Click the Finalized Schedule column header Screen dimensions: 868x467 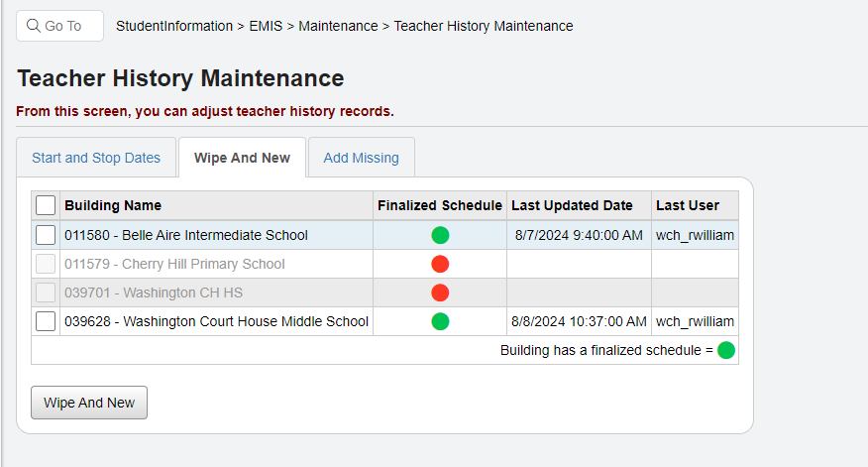pyautogui.click(x=440, y=205)
